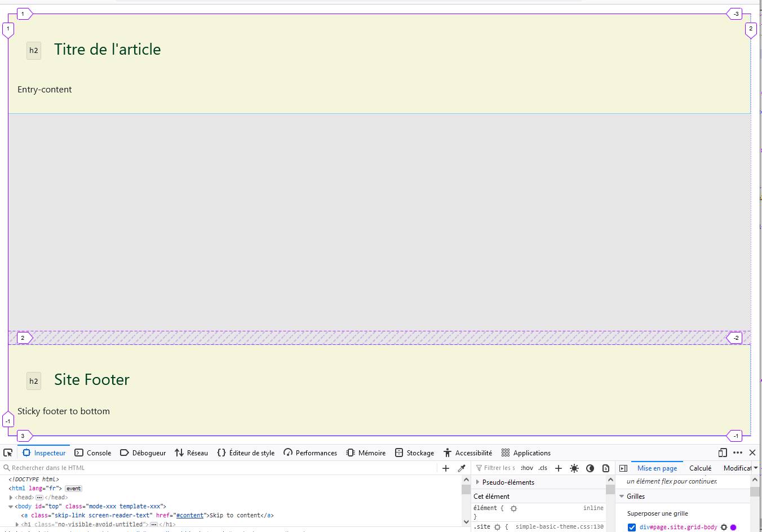This screenshot has width=762, height=532.
Task: Toggle the :hov pseudo-class panel
Action: (527, 468)
